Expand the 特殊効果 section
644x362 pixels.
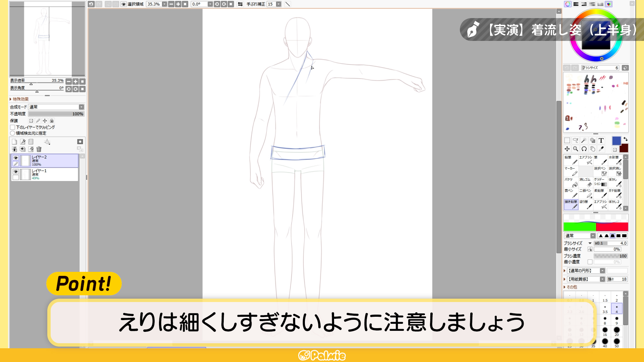(19, 99)
